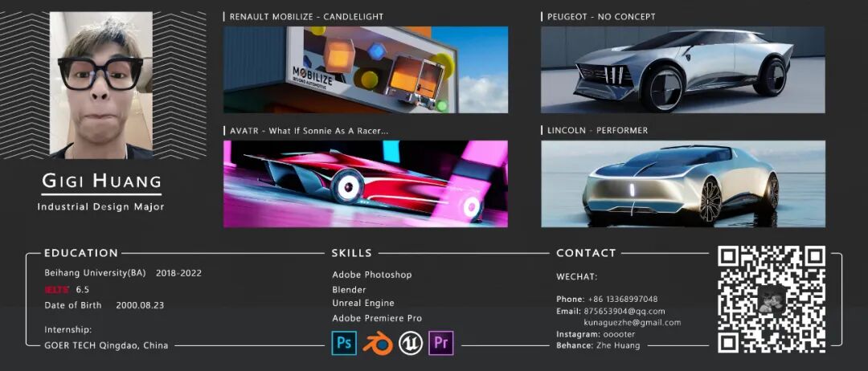Viewport: 868px width, 371px height.
Task: Click the Adobe Premiere Pro skill text
Action: (377, 319)
